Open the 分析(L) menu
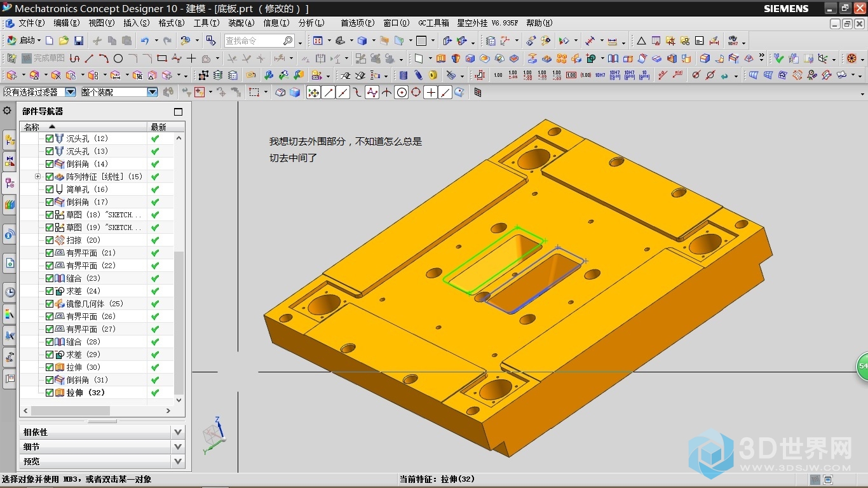Image resolution: width=868 pixels, height=488 pixels. pyautogui.click(x=311, y=23)
